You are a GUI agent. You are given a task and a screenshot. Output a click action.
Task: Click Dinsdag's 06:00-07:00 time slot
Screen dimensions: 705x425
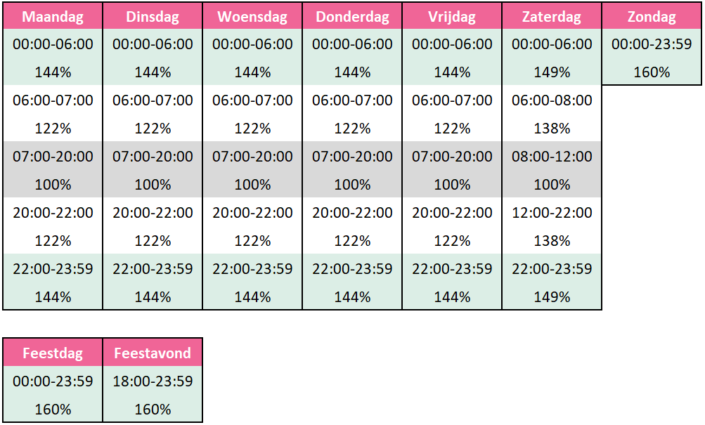pyautogui.click(x=152, y=101)
